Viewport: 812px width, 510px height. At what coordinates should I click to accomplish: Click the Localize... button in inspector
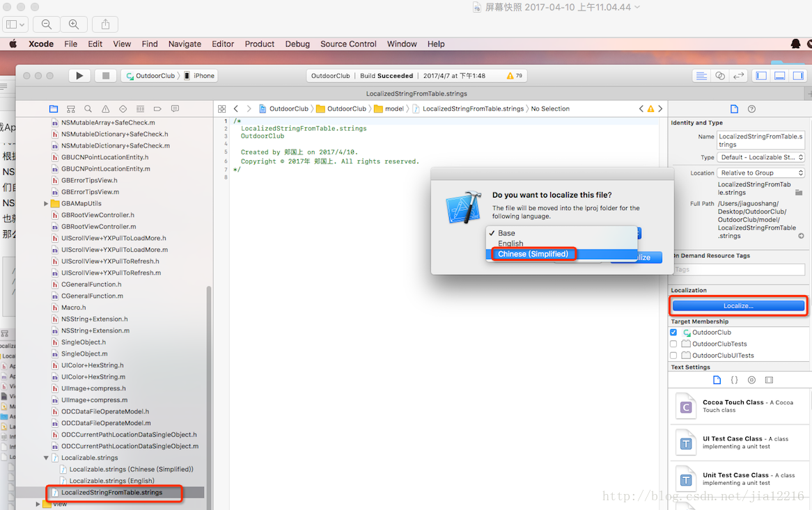(738, 305)
